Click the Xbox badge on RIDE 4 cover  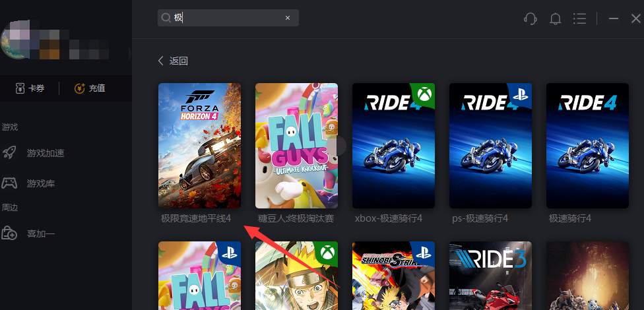[x=424, y=94]
